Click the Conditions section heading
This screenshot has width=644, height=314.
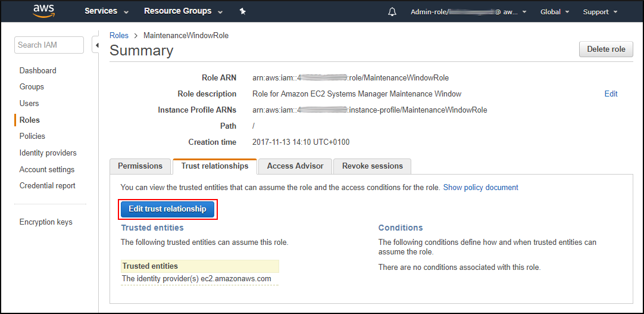[401, 228]
